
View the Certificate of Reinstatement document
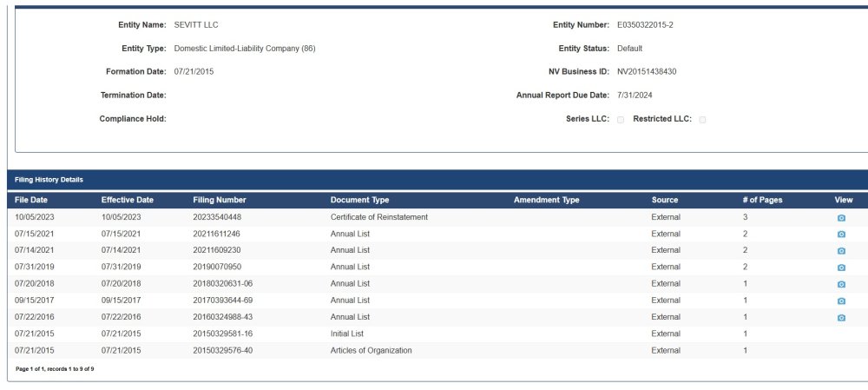[840, 218]
